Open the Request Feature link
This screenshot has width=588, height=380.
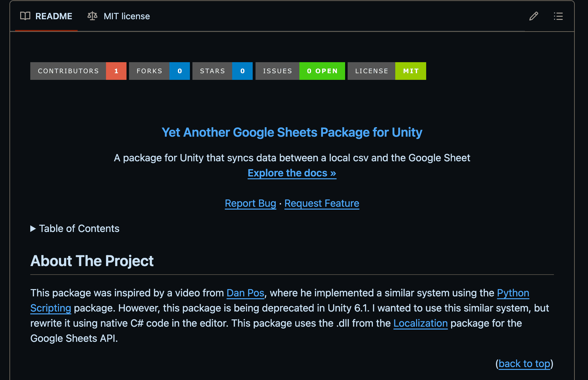click(321, 203)
